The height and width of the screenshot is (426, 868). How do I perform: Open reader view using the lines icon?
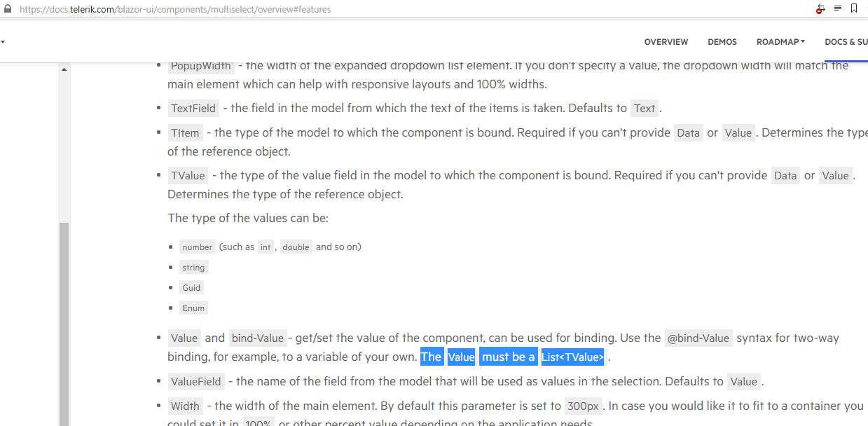[838, 8]
